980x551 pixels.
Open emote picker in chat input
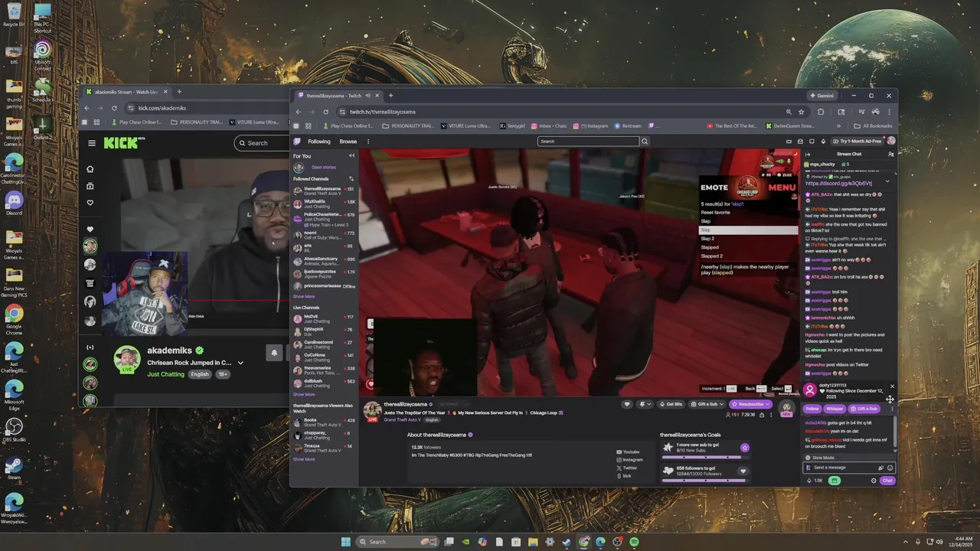[x=890, y=468]
